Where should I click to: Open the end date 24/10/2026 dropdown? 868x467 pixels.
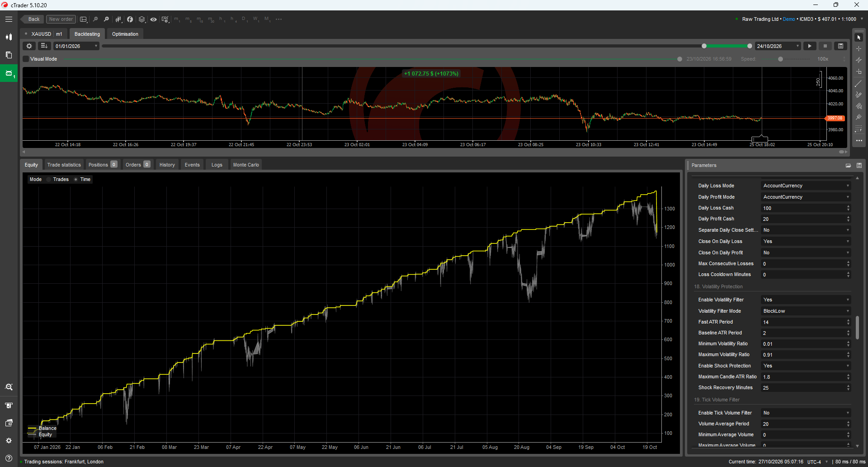(778, 46)
